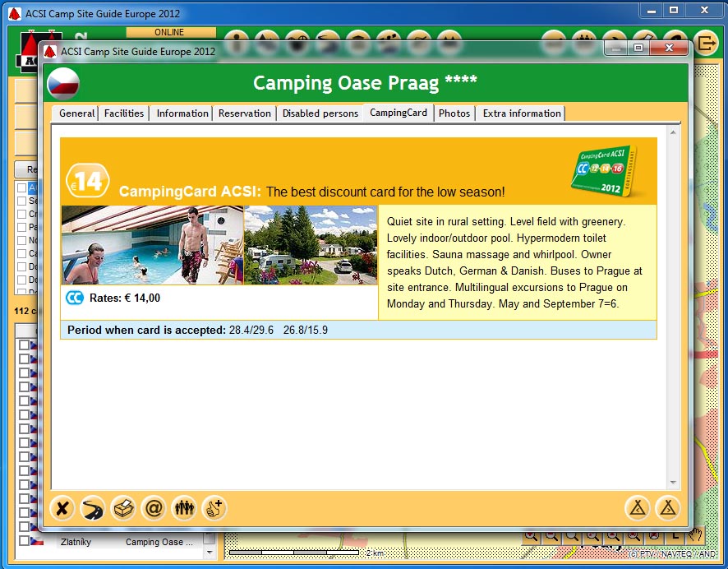Tick the 'Se' filter checkbox in main window

coord(22,201)
